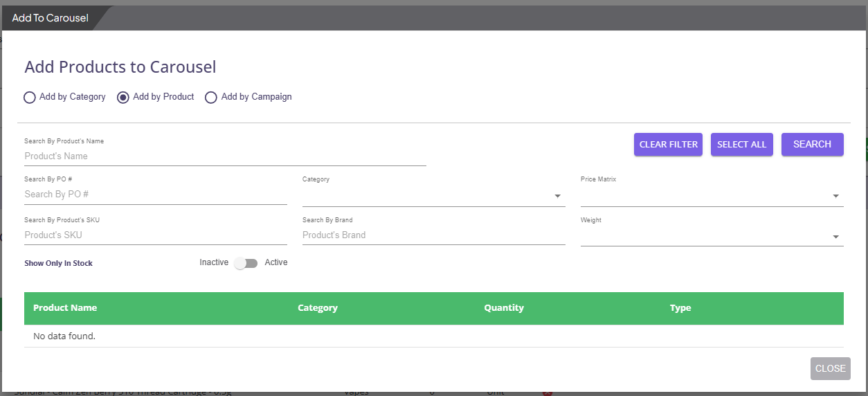This screenshot has width=868, height=396.
Task: Toggle the Show Only In Stock switch
Action: [x=246, y=263]
